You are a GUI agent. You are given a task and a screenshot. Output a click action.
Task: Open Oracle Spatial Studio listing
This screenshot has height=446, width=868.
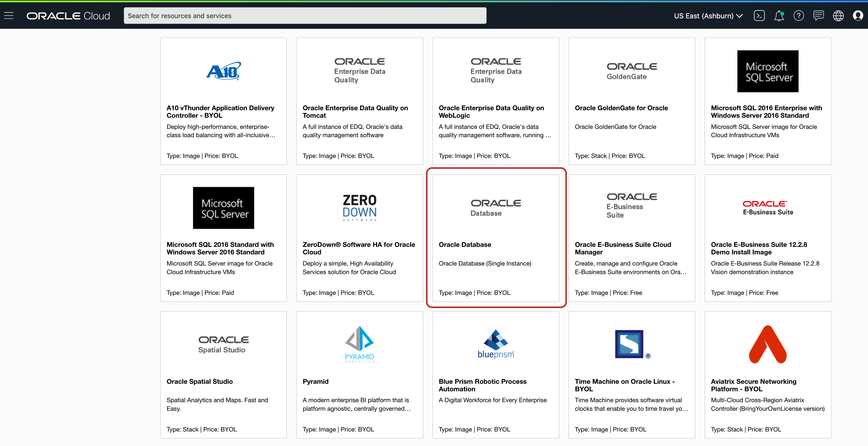click(x=200, y=381)
